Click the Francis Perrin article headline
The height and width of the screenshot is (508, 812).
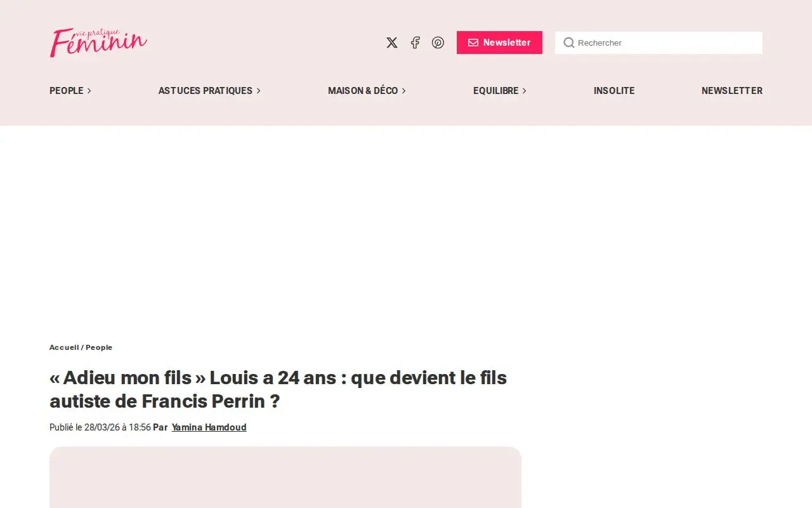click(278, 389)
